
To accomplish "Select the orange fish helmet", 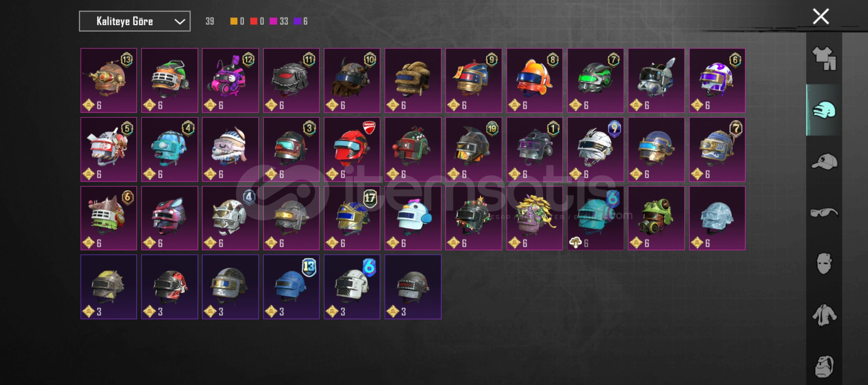I will click(x=534, y=81).
